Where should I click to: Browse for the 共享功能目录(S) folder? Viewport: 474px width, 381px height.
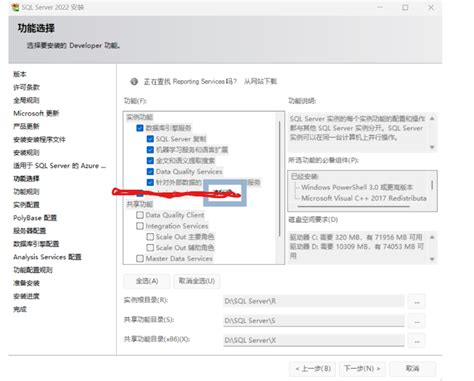click(x=417, y=321)
